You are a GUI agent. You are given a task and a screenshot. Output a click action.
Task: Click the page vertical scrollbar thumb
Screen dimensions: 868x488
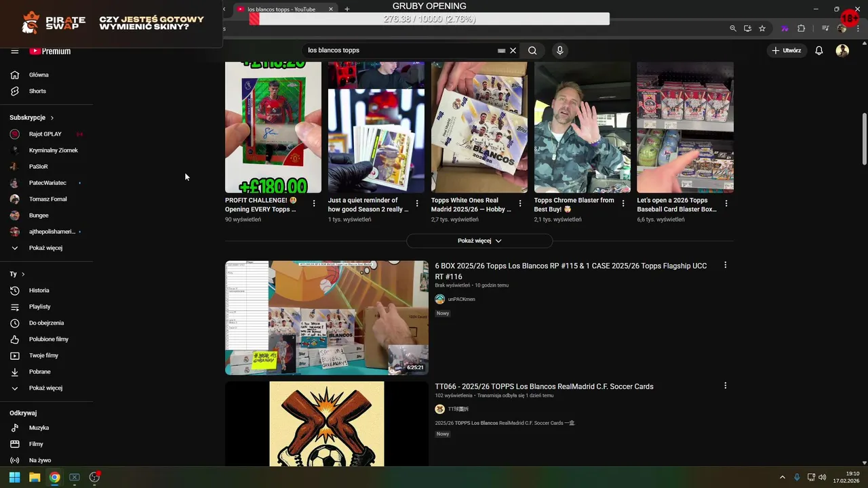tap(865, 139)
